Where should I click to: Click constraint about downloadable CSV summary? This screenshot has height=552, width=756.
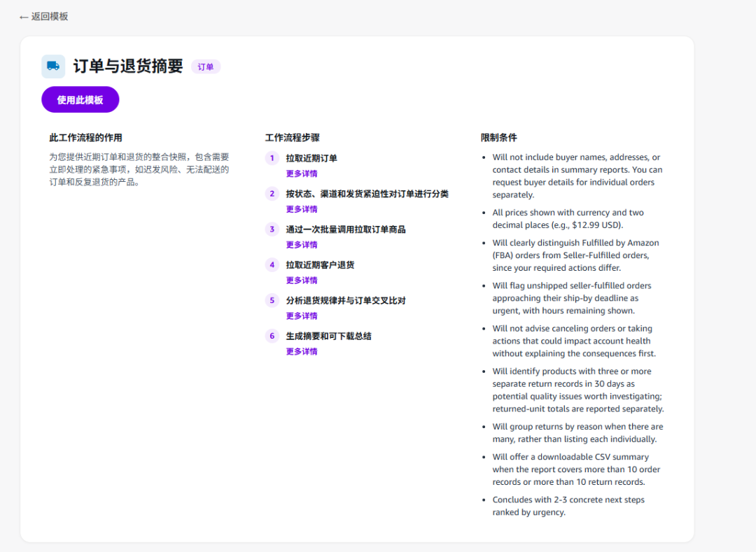[576, 469]
